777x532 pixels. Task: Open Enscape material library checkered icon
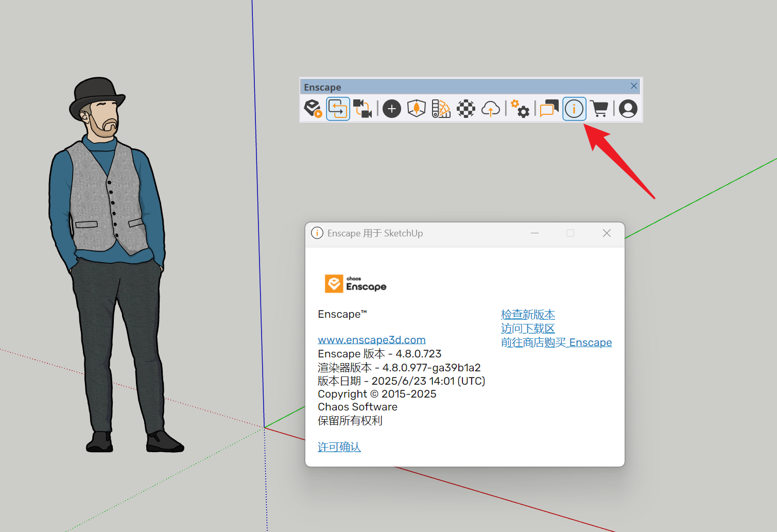(466, 109)
